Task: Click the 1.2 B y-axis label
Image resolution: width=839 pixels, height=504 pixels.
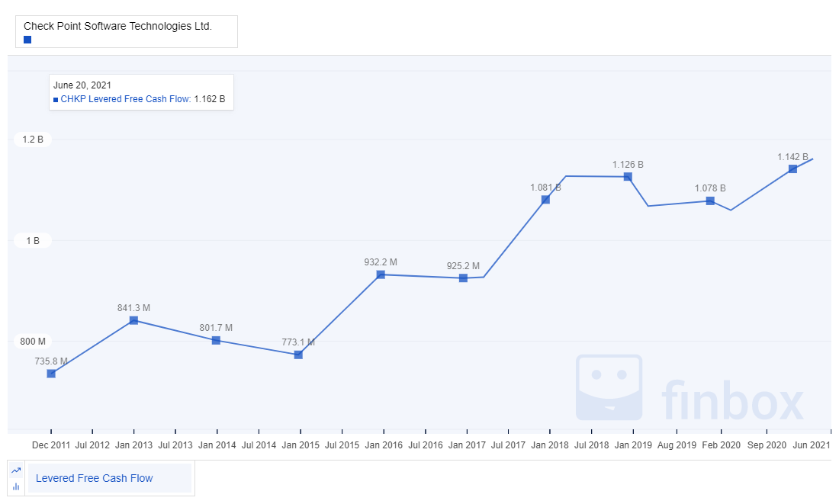Action: 33,139
